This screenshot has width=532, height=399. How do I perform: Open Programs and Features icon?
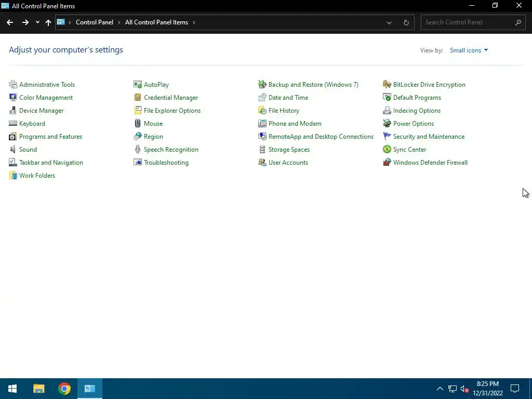(13, 137)
